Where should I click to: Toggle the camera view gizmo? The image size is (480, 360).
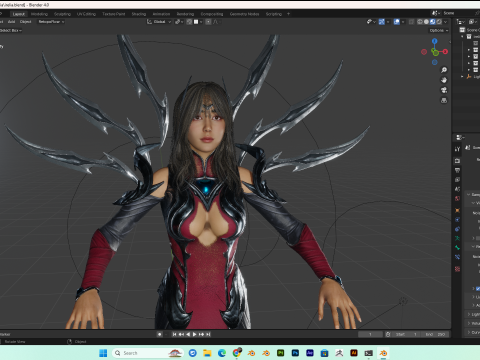(x=444, y=90)
